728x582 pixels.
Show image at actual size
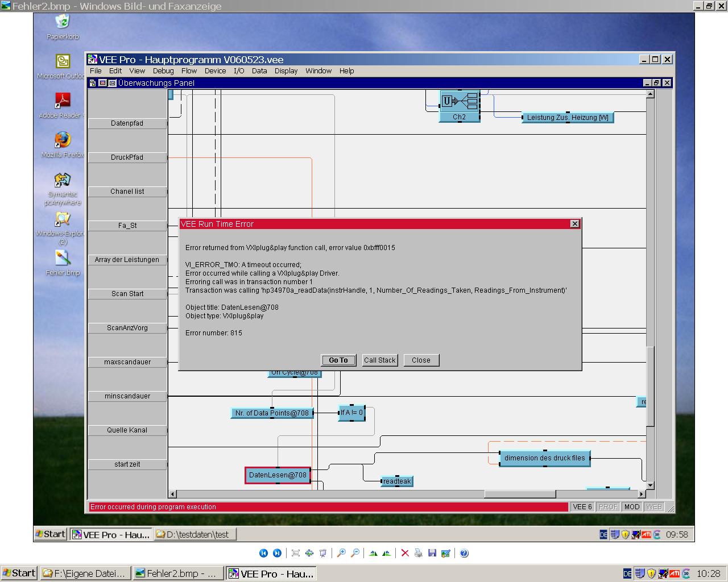309,553
